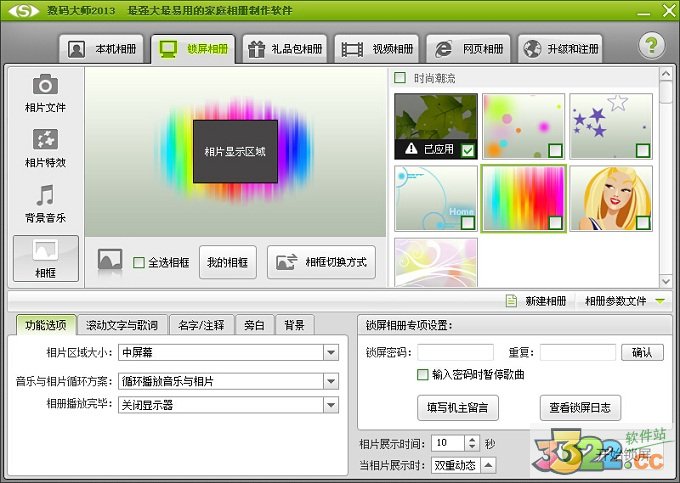Screen dimensions: 680x483
Task: Open the 音乐与相片循环方案 dropdown
Action: pos(331,380)
